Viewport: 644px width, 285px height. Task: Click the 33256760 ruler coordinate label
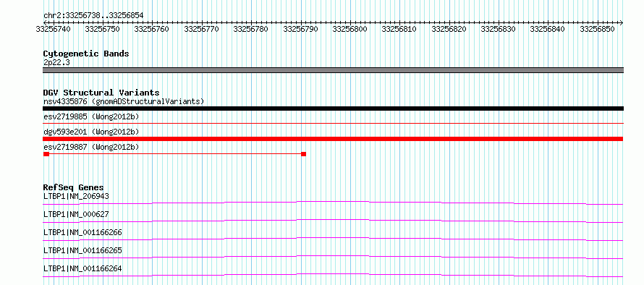(x=151, y=29)
